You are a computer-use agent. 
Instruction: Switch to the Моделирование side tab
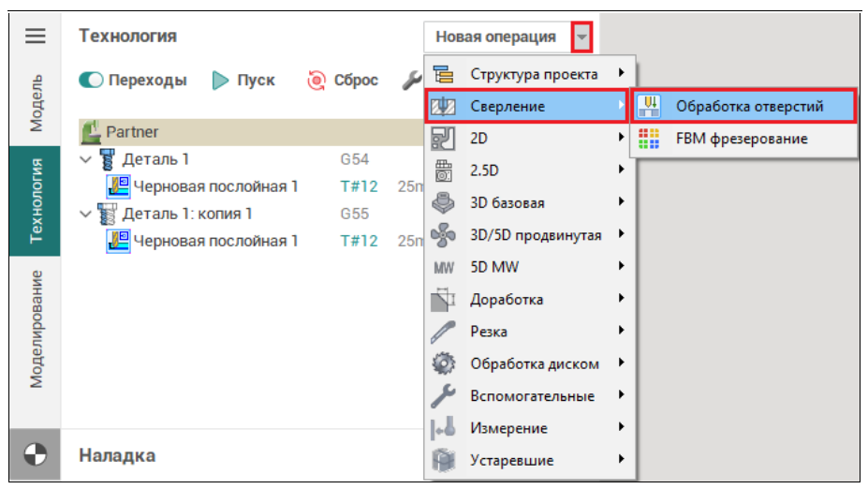pos(36,329)
